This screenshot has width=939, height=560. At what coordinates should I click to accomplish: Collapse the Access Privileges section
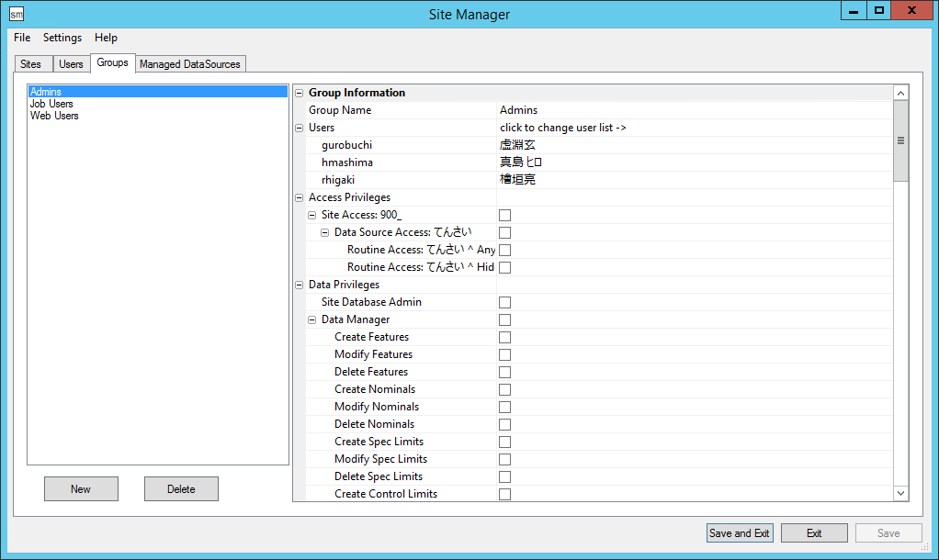point(300,197)
